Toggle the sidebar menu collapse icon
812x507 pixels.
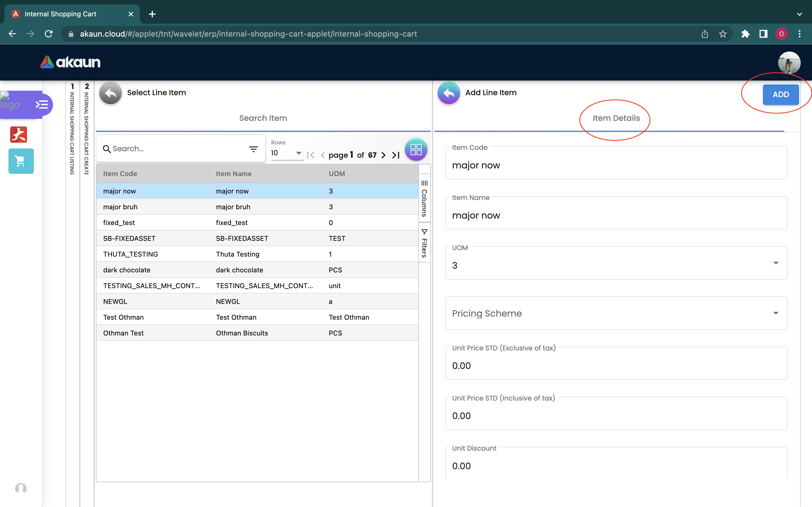pos(42,104)
